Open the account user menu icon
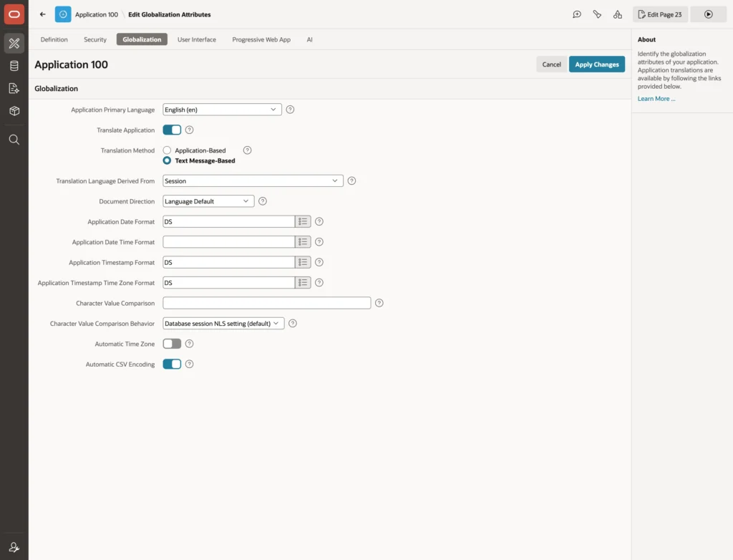 coord(14,547)
